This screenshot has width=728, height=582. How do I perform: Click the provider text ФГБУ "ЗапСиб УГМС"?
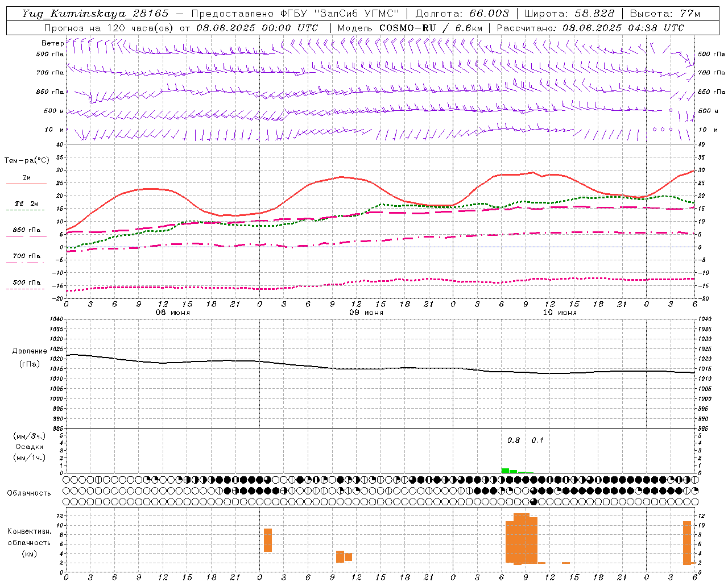tap(341, 14)
